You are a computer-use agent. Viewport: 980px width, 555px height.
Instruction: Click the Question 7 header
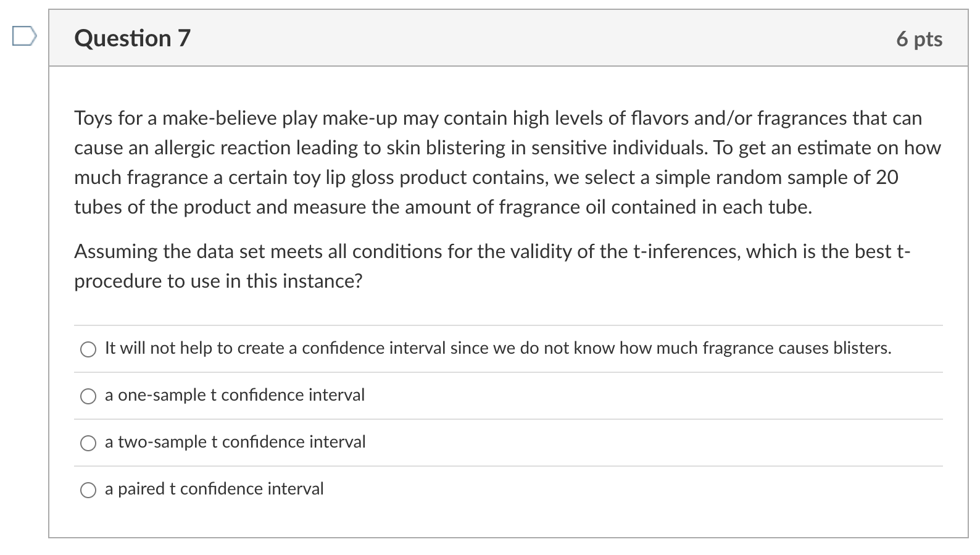tap(131, 38)
